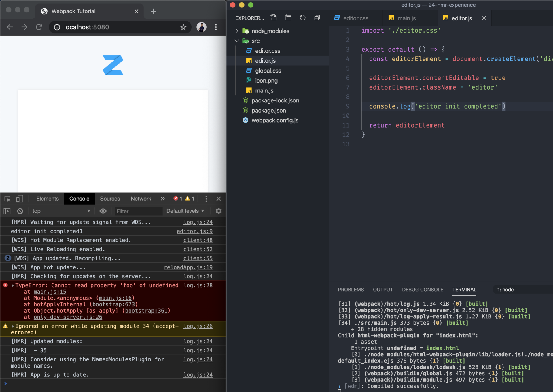Click the clear console icon button
Image resolution: width=553 pixels, height=392 pixels.
pos(20,210)
